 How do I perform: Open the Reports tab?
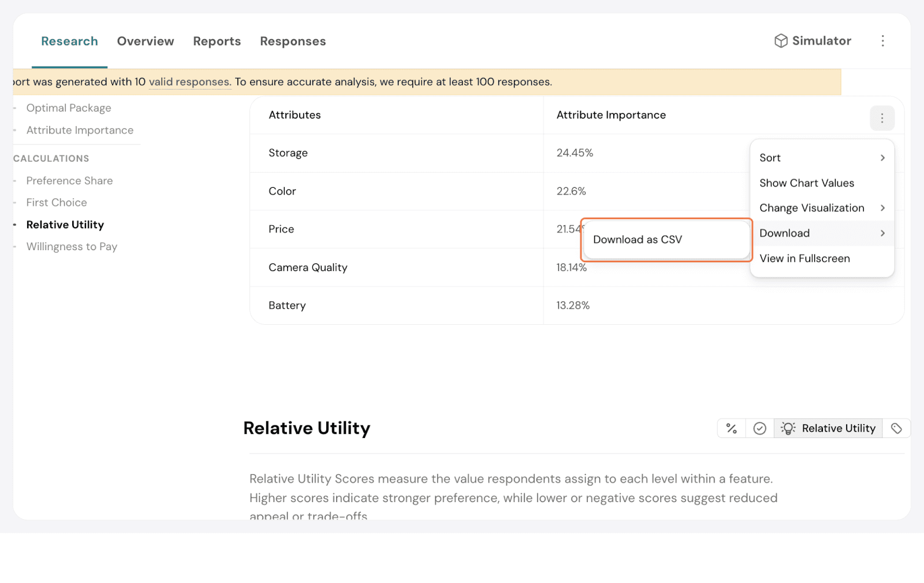click(x=217, y=42)
